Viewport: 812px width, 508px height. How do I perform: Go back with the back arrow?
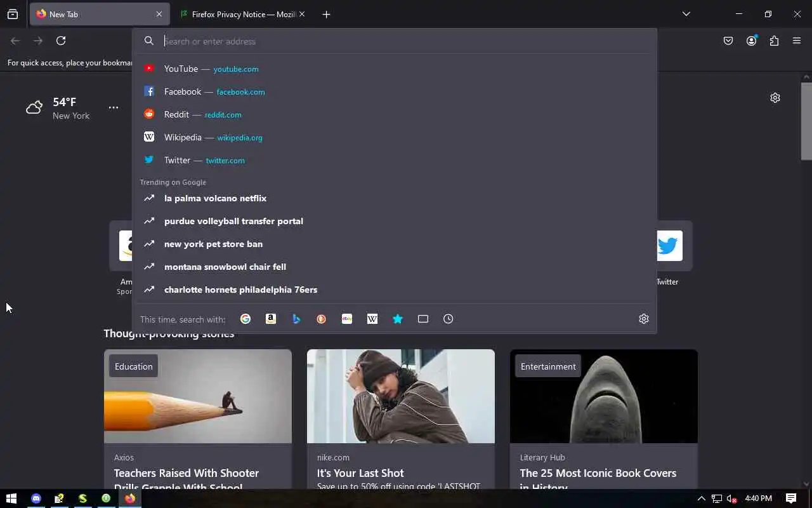pyautogui.click(x=15, y=41)
